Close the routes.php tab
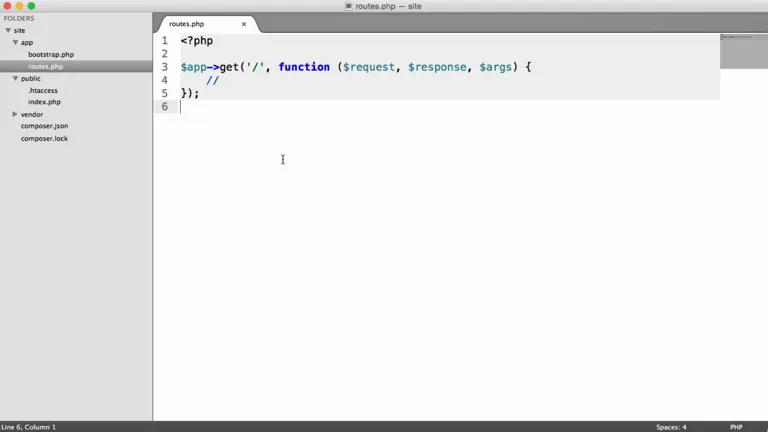 (244, 24)
